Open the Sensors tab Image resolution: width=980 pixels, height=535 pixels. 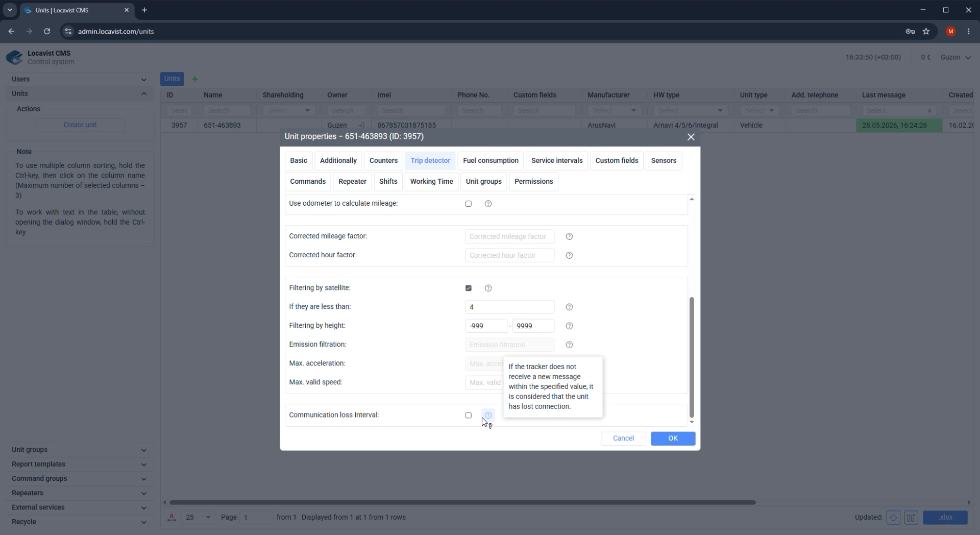664,160
